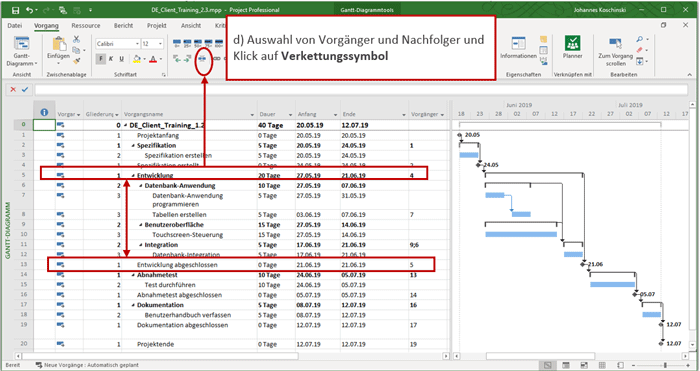The width and height of the screenshot is (700, 371).
Task: Collapse the Datenbank-Anwendung summary task
Action: click(141, 186)
